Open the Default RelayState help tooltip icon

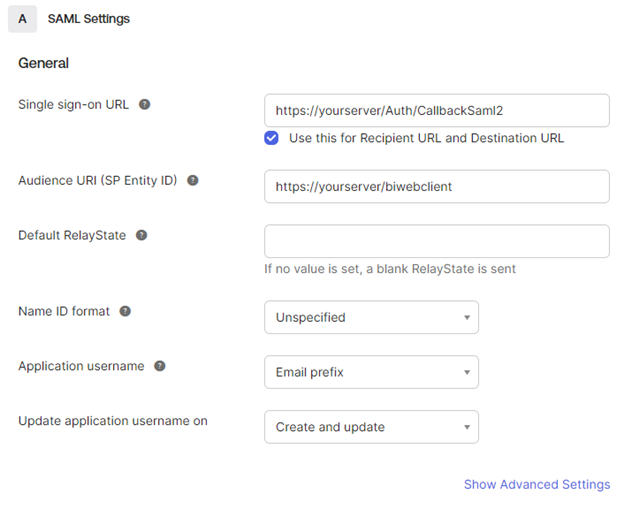tap(141, 236)
